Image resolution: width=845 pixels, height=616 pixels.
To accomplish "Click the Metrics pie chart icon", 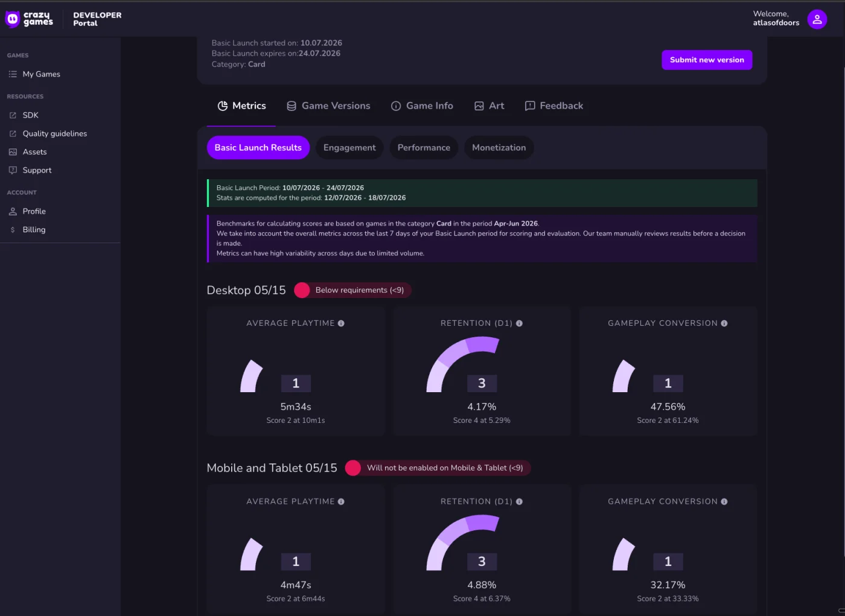I will [223, 106].
